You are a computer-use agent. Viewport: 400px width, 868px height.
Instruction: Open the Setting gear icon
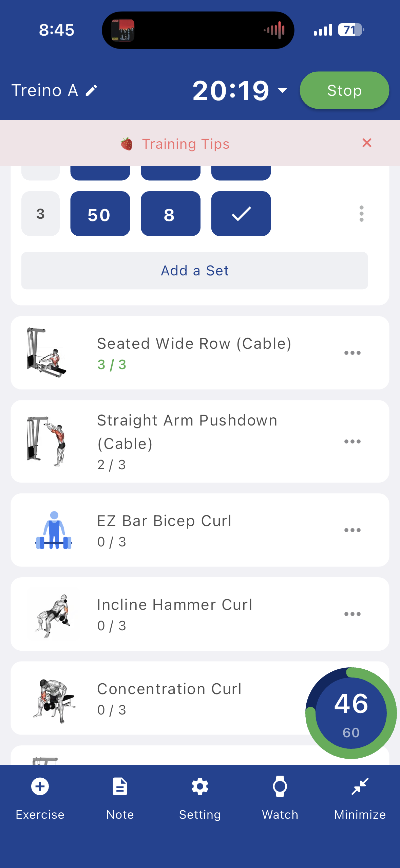200,786
